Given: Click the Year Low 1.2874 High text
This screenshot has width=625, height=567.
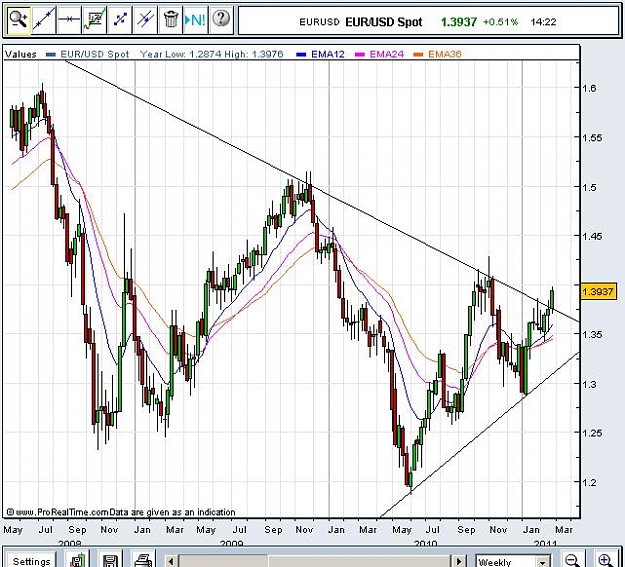Looking at the screenshot, I should click(x=211, y=54).
